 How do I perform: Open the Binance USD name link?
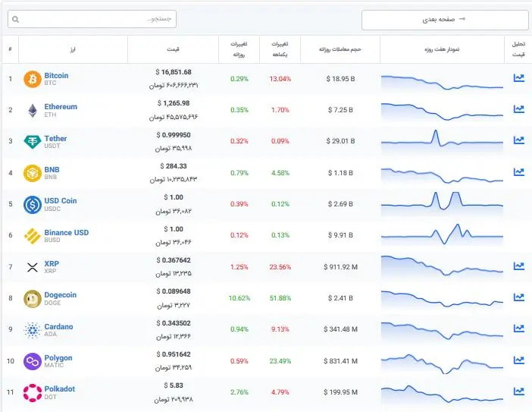[x=67, y=232]
